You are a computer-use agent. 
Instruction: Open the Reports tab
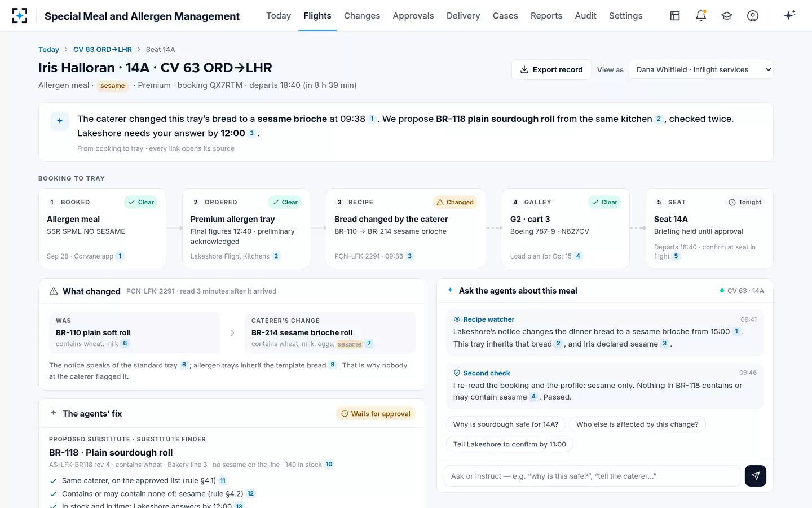point(546,16)
